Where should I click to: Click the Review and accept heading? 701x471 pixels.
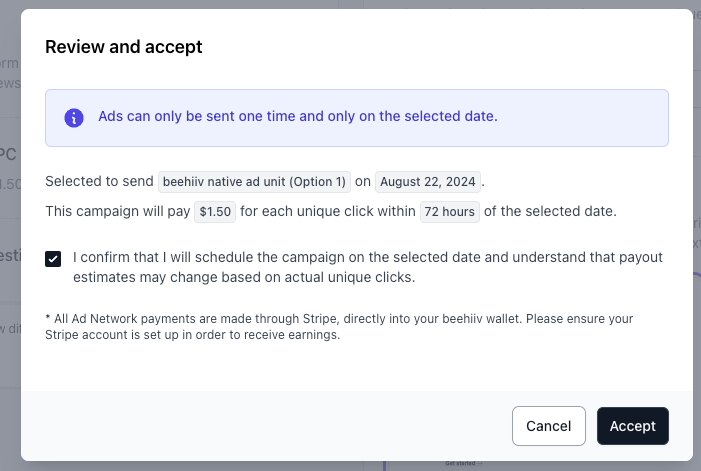123,47
